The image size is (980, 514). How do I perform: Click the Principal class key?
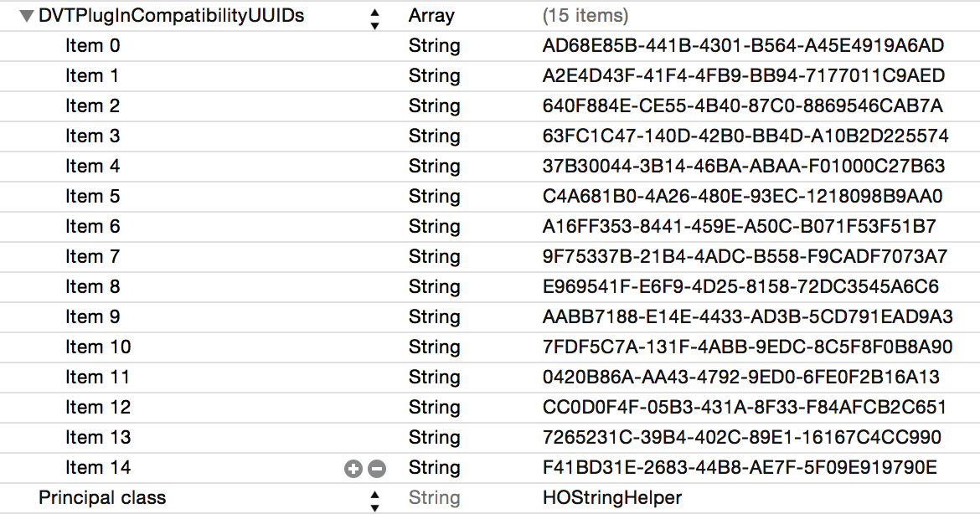[x=102, y=498]
